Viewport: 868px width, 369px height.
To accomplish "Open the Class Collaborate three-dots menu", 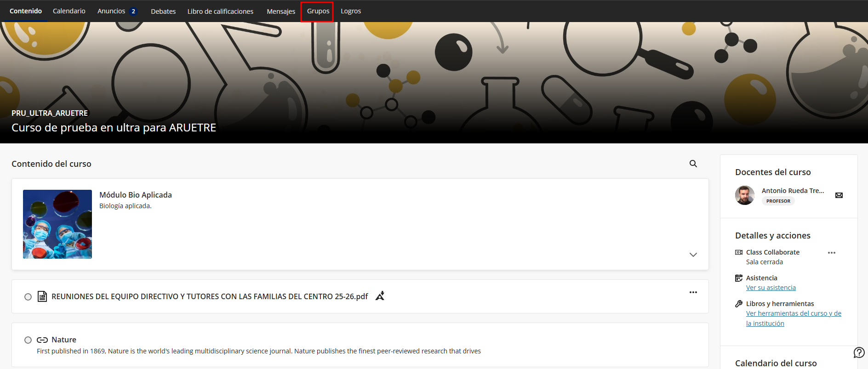I will click(831, 253).
